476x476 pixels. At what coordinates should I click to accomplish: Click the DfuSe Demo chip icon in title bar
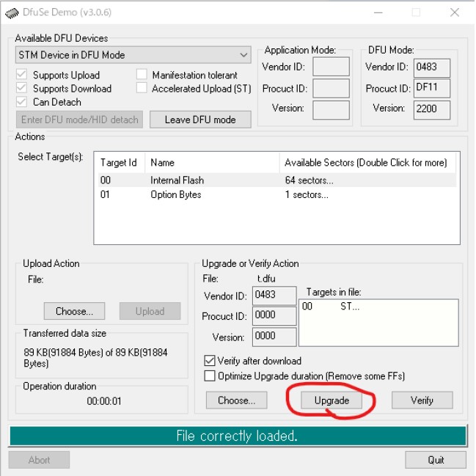[x=12, y=12]
